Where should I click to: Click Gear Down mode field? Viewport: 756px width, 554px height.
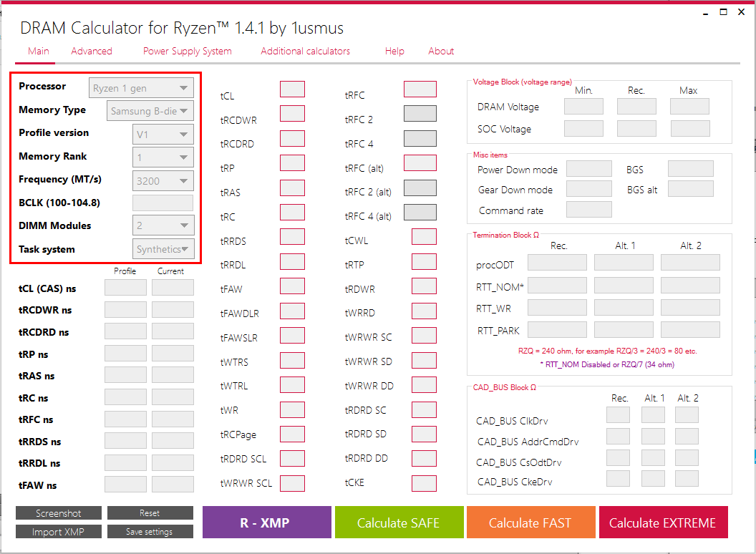coord(589,188)
